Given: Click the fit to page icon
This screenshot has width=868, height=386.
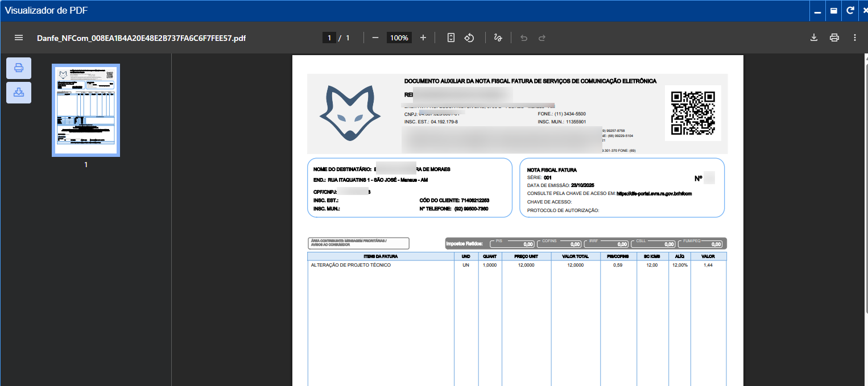Looking at the screenshot, I should [x=451, y=38].
